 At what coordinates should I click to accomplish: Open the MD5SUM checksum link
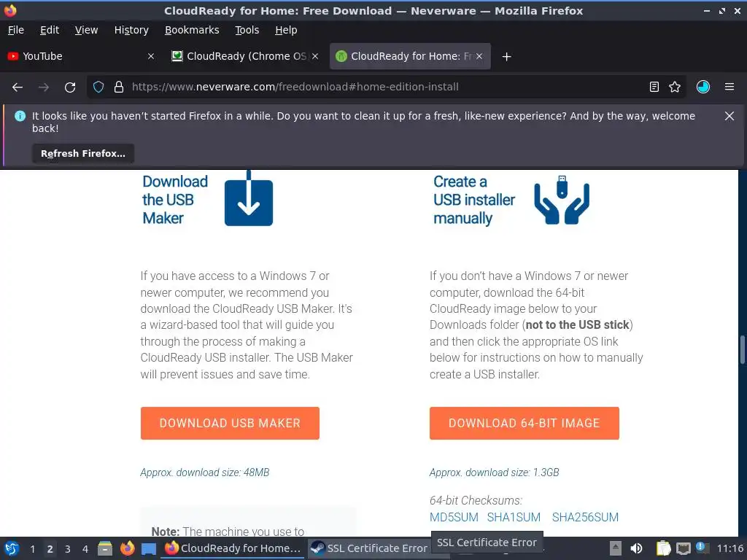pos(454,517)
